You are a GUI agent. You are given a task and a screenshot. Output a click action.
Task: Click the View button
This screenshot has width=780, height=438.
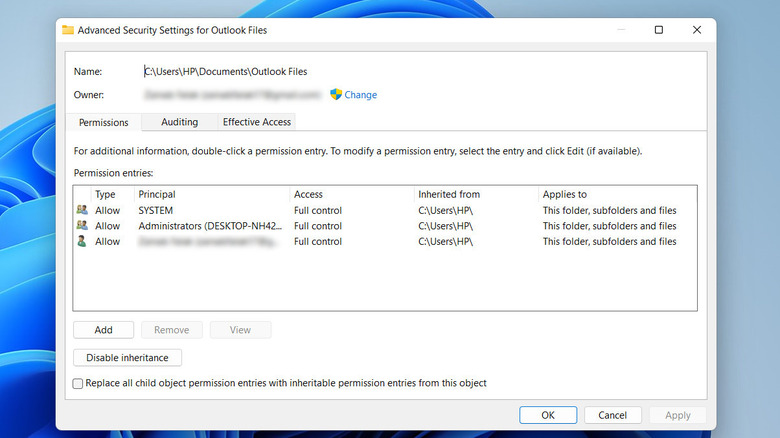[x=240, y=329]
